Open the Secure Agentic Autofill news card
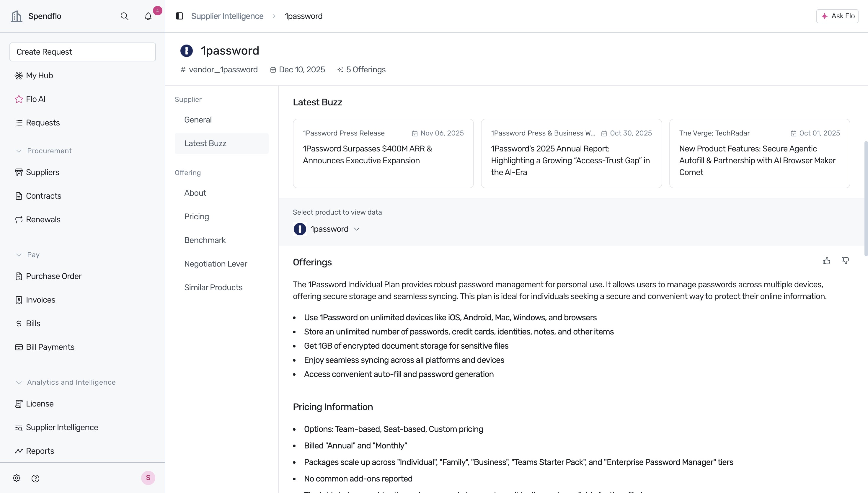 click(760, 154)
